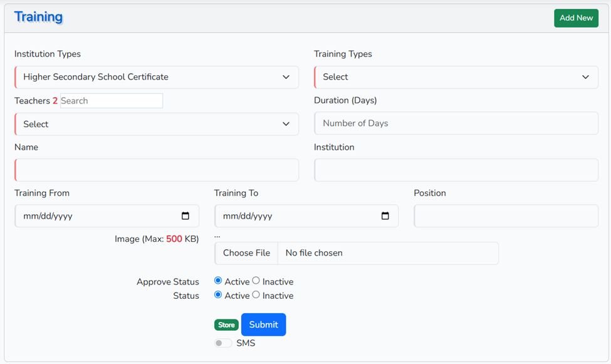Choose Active for Status row
Viewport: 611px width, 364px height.
[x=218, y=294]
